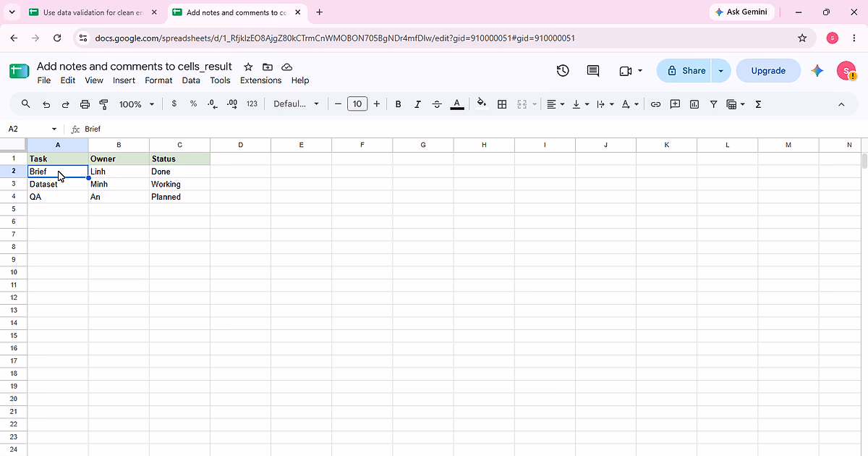Screen dimensions: 868x456
Task: Star the spreadsheet document
Action: pos(248,67)
